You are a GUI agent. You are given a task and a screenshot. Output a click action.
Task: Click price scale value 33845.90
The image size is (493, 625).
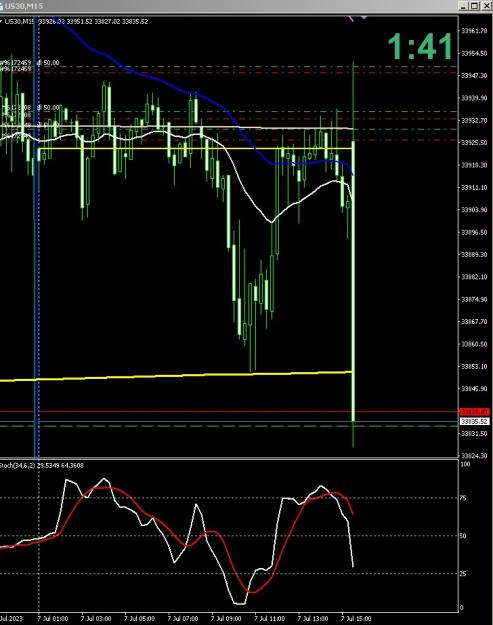coord(474,388)
